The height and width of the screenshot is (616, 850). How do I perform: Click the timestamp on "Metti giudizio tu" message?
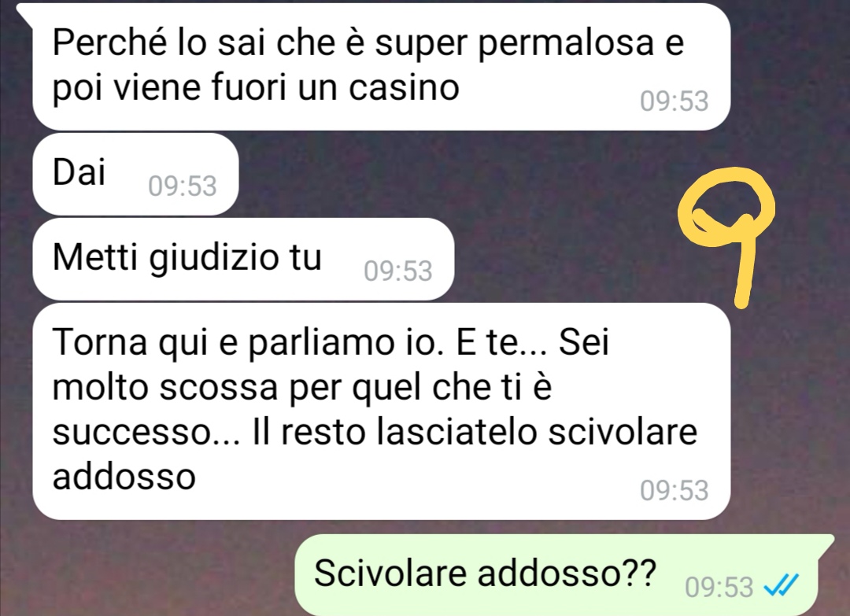(398, 271)
